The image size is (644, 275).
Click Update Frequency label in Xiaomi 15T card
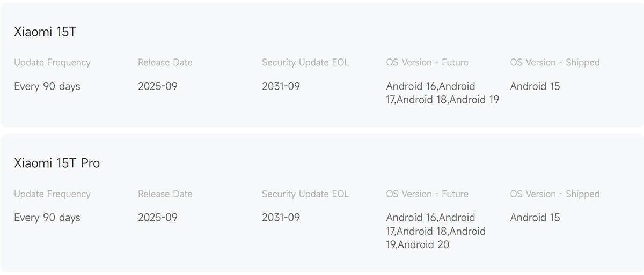coord(52,63)
